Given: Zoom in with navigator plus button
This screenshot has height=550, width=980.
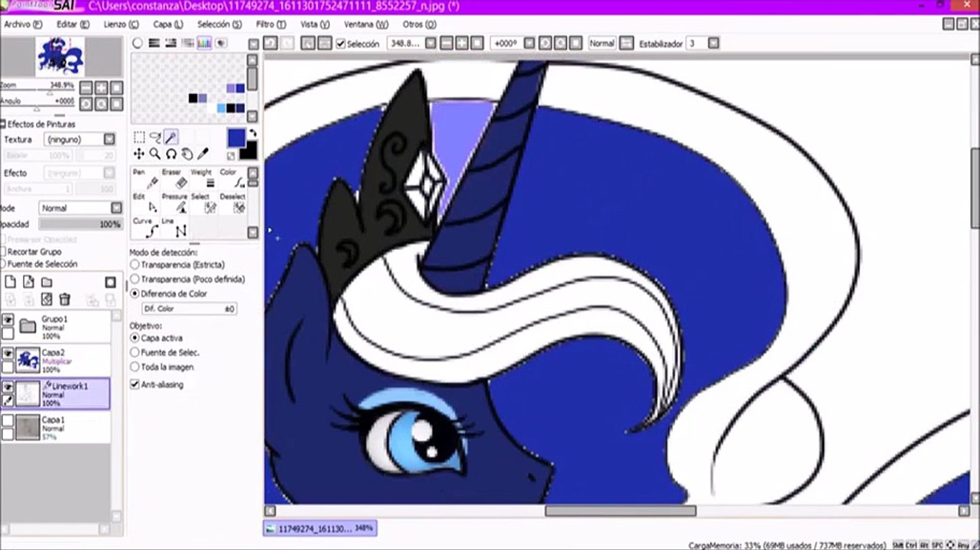Looking at the screenshot, I should pyautogui.click(x=102, y=88).
